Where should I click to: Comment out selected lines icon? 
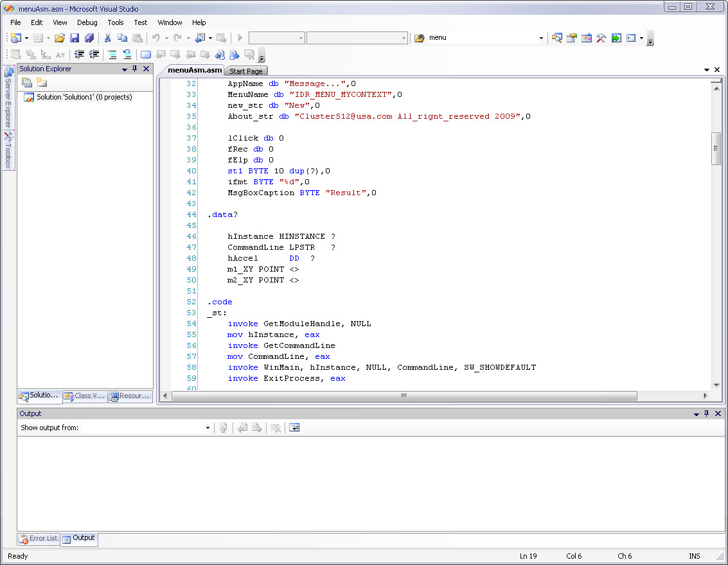[112, 55]
